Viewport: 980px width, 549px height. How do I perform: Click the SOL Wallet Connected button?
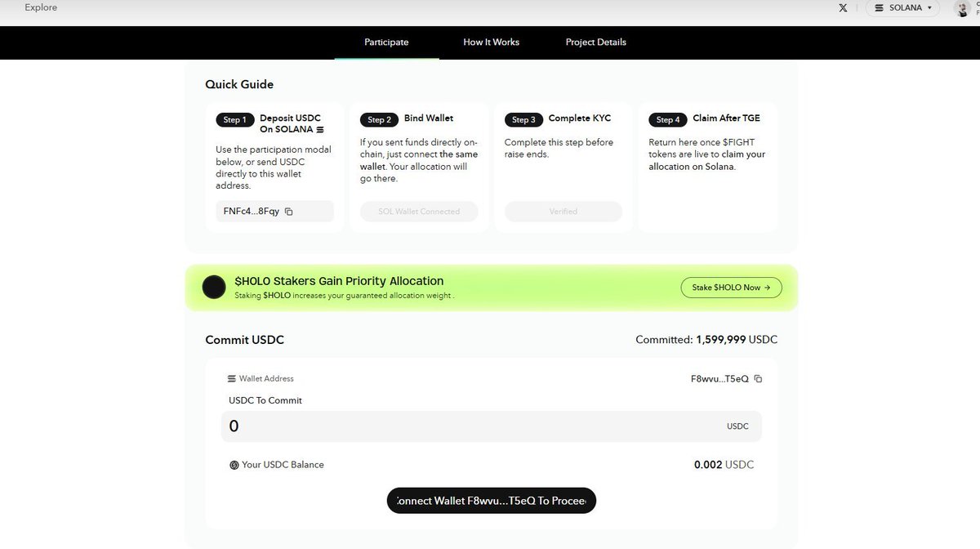(419, 212)
